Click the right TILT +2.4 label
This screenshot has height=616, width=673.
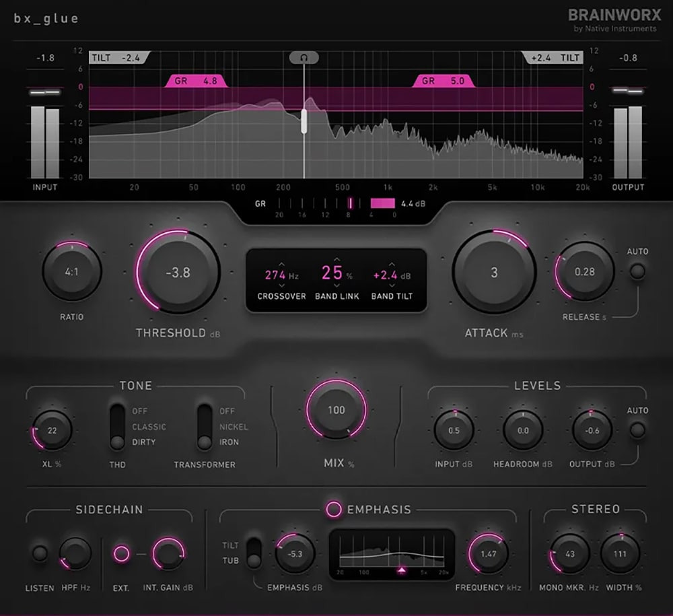coord(555,58)
